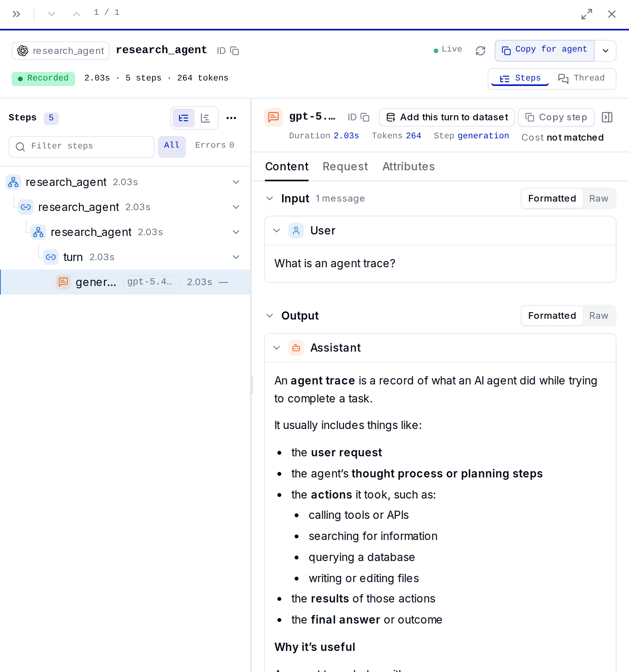Copy the gpt-5 step ID
Viewport: 629px width, 672px height.
(x=365, y=117)
